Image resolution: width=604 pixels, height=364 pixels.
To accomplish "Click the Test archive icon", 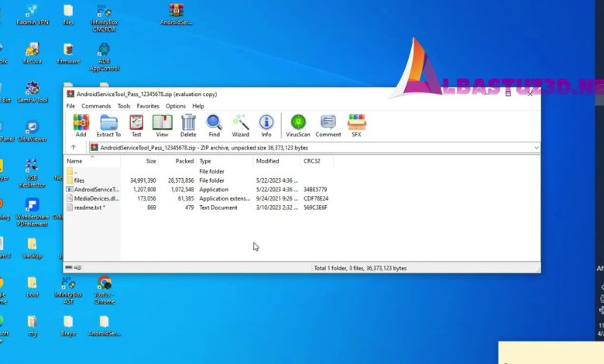I will tap(136, 125).
